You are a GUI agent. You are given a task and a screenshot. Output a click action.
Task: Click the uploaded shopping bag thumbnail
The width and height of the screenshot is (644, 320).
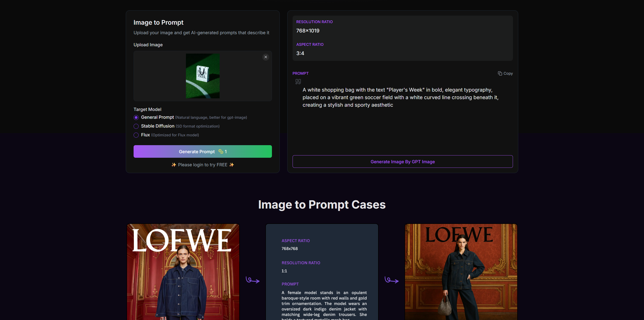point(203,76)
